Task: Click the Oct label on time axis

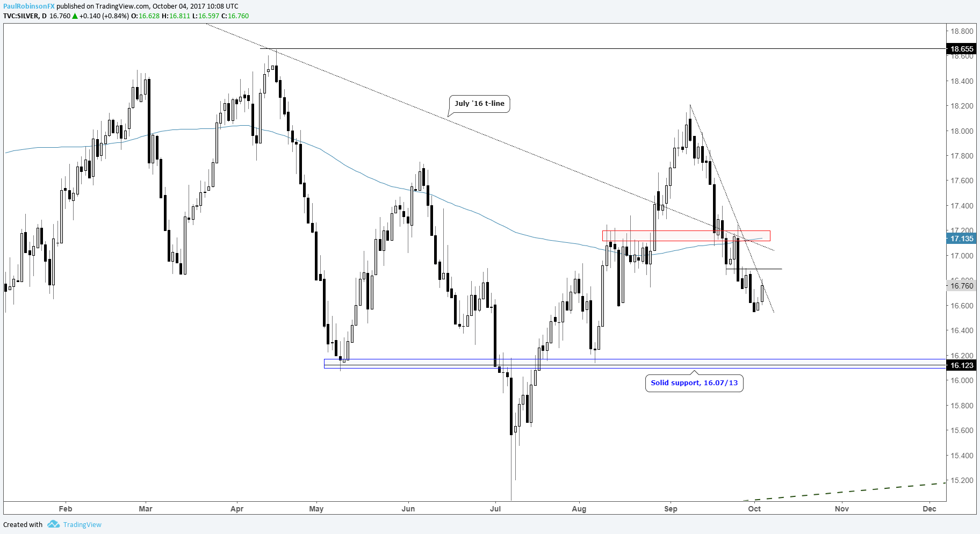Action: tap(754, 509)
